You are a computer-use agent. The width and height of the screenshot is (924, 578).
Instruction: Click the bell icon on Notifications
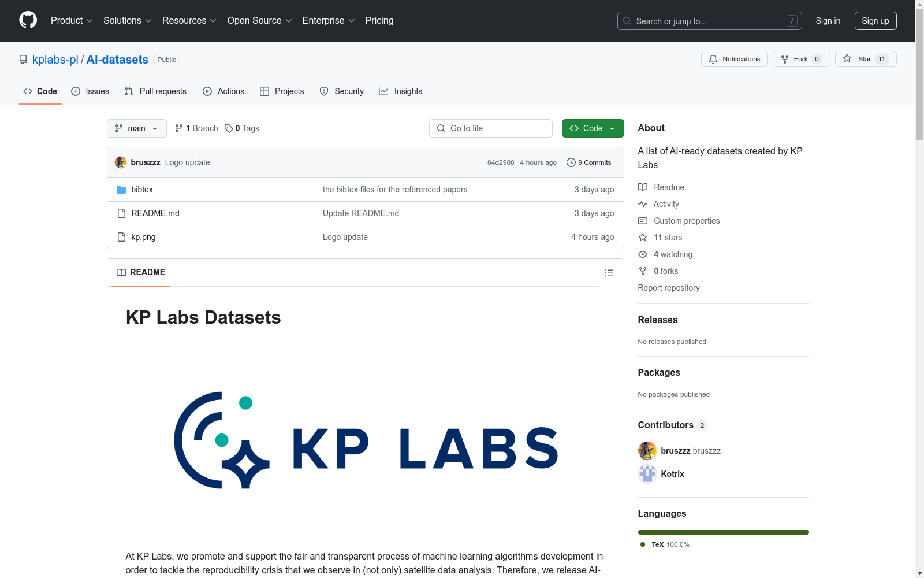713,59
